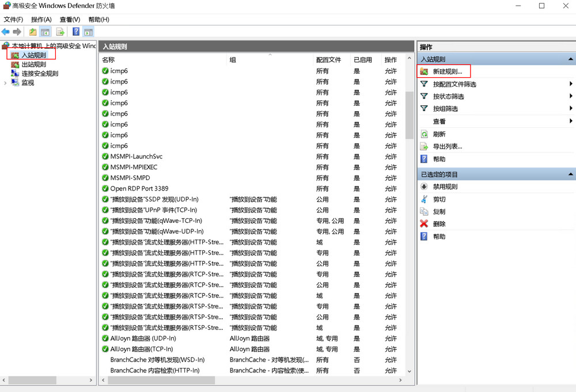The image size is (576, 392).
Task: Click green check icon of Open RDP Port 3389
Action: pyautogui.click(x=105, y=188)
